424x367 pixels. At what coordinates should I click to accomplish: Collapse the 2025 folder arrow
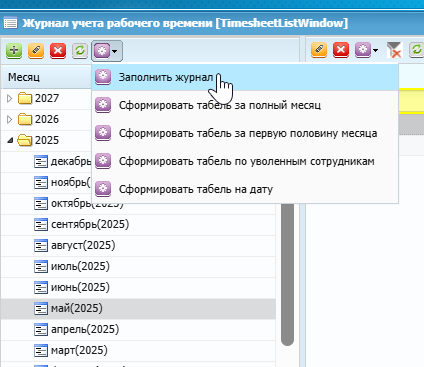point(10,140)
